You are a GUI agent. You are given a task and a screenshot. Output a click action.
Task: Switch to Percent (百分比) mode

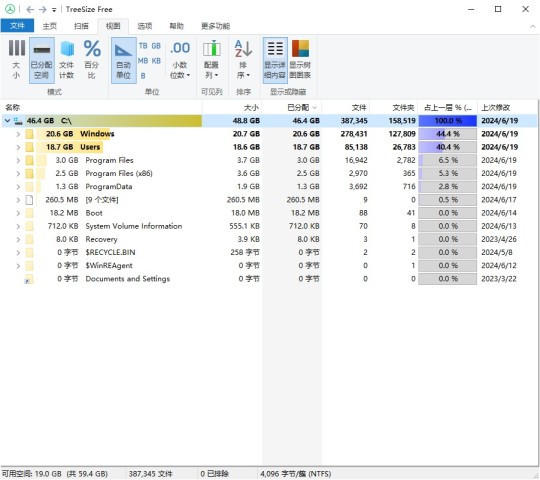click(92, 60)
